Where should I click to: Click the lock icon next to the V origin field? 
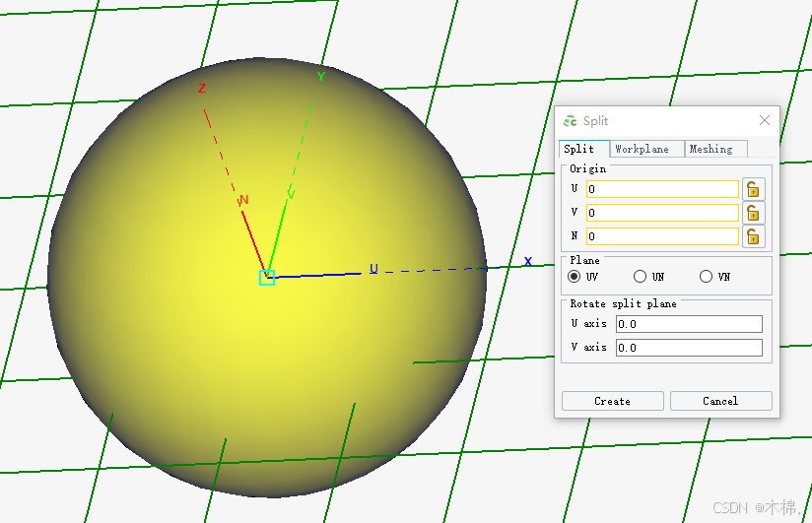tap(753, 213)
